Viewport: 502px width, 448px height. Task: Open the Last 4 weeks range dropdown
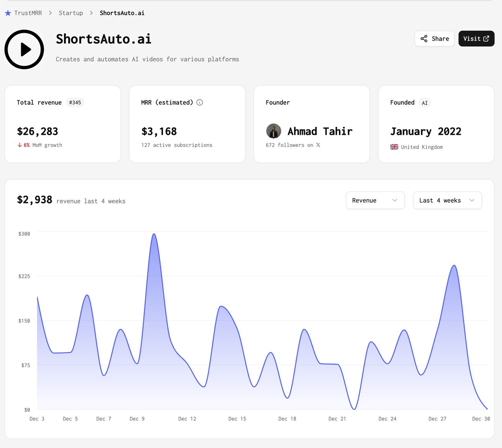click(448, 200)
